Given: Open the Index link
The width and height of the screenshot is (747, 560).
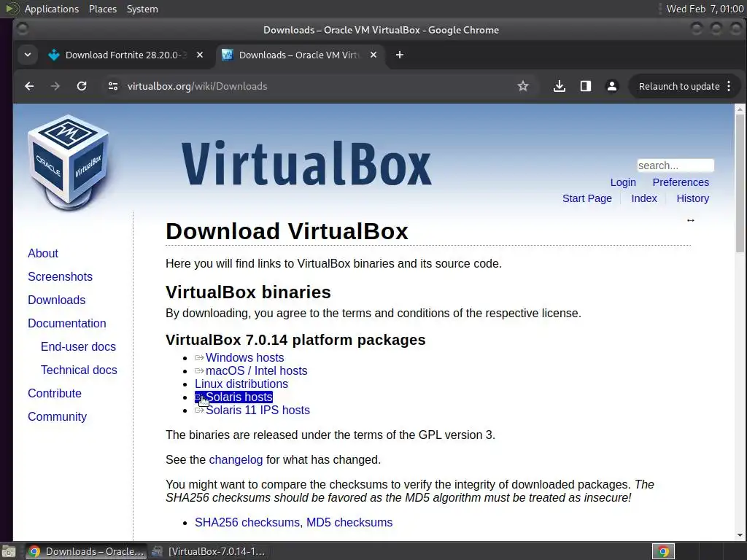Looking at the screenshot, I should [644, 198].
